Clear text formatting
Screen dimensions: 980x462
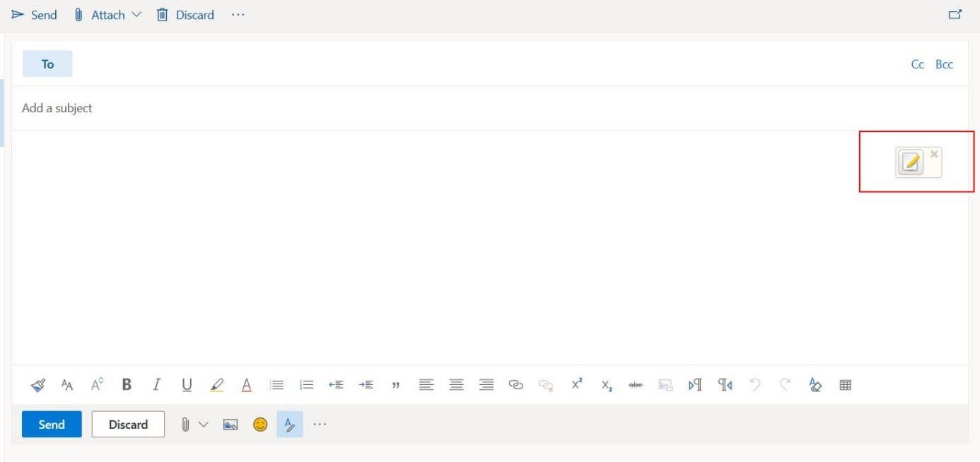tap(815, 385)
